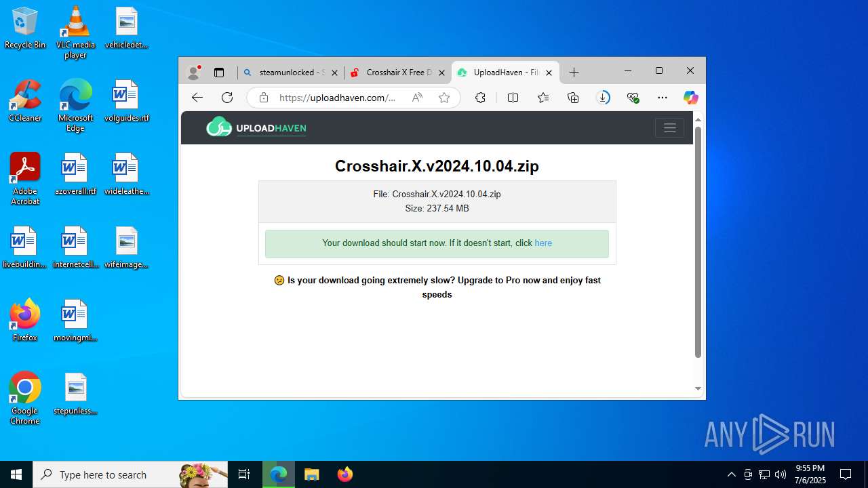The width and height of the screenshot is (868, 488).
Task: Click the Crosshair.X.v2024.10.04.zip heading
Action: click(437, 166)
